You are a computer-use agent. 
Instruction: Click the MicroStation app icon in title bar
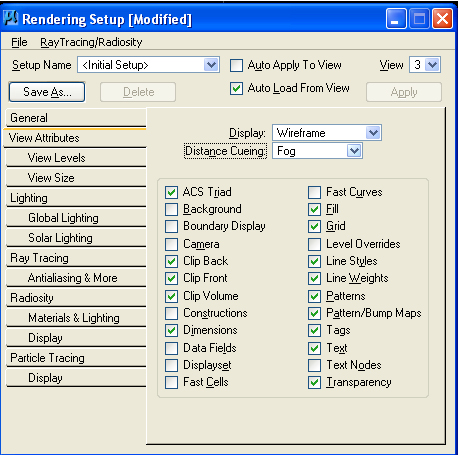(10, 18)
